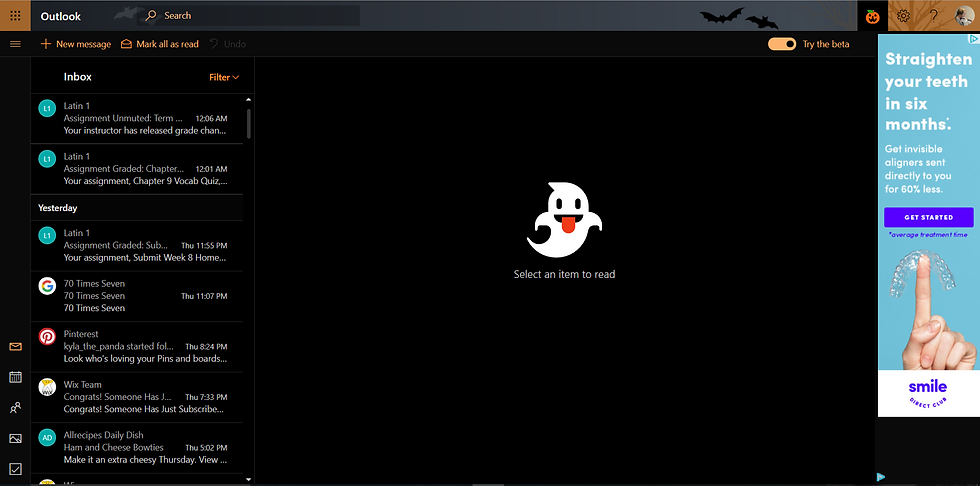Open the Chapter 9 Vocab Quiz email
980x486 pixels.
tap(137, 169)
